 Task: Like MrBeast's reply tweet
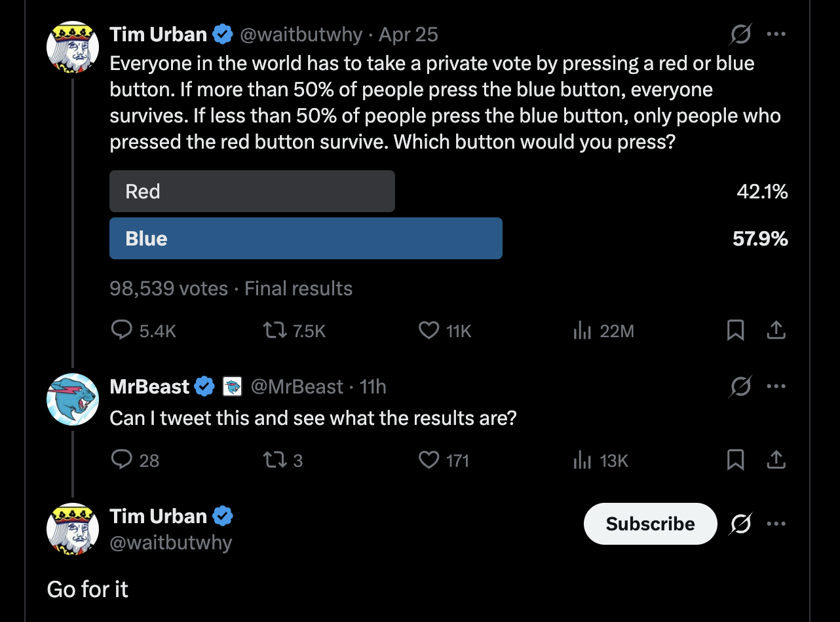click(x=429, y=460)
